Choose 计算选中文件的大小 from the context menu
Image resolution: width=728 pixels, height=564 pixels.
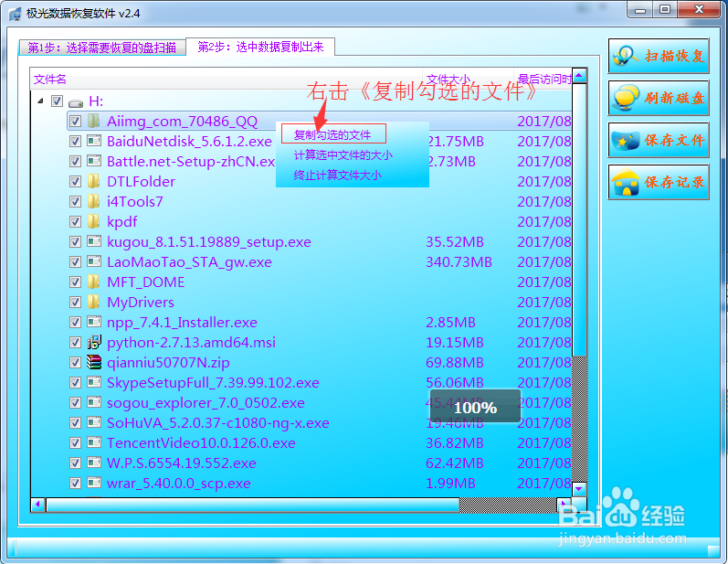(343, 155)
